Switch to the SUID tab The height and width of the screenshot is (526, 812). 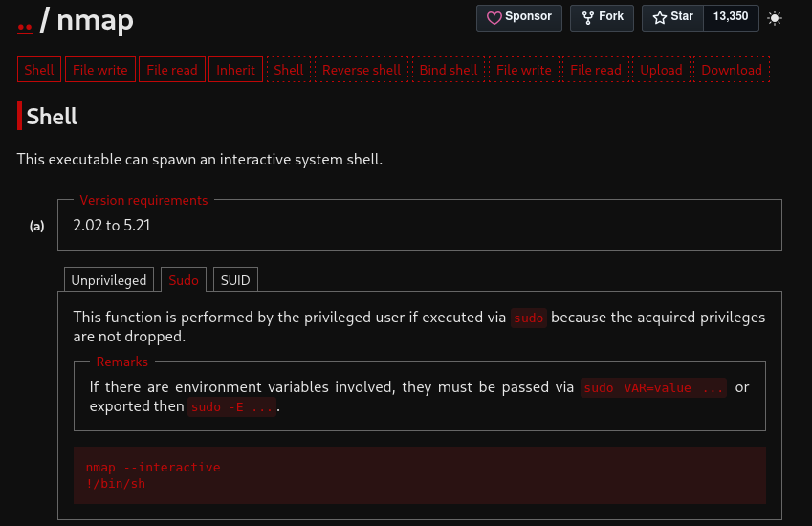point(235,280)
